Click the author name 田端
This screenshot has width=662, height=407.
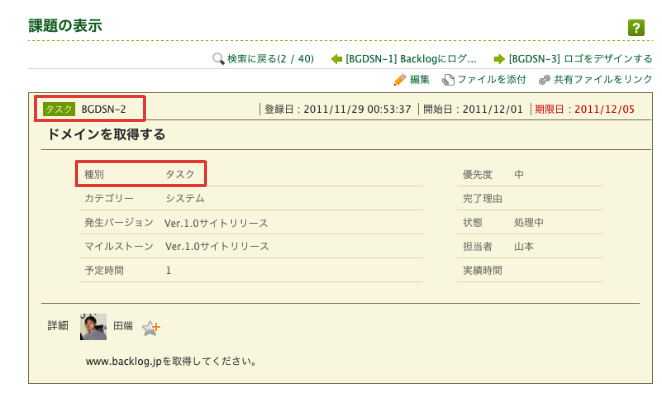click(123, 326)
